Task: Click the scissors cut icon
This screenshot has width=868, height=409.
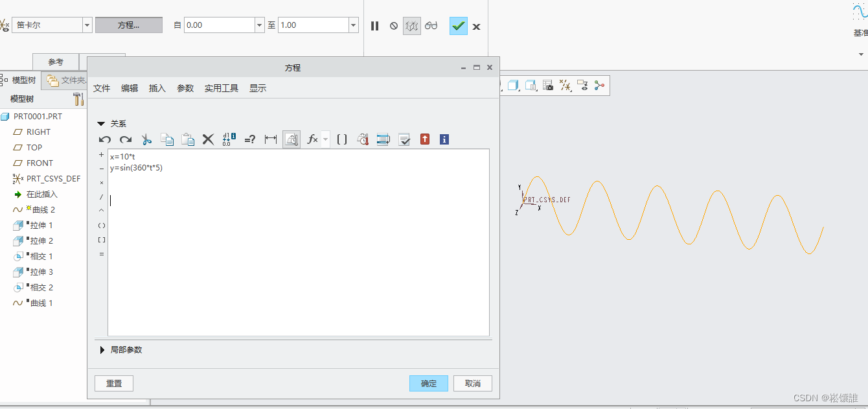Action: pyautogui.click(x=146, y=139)
